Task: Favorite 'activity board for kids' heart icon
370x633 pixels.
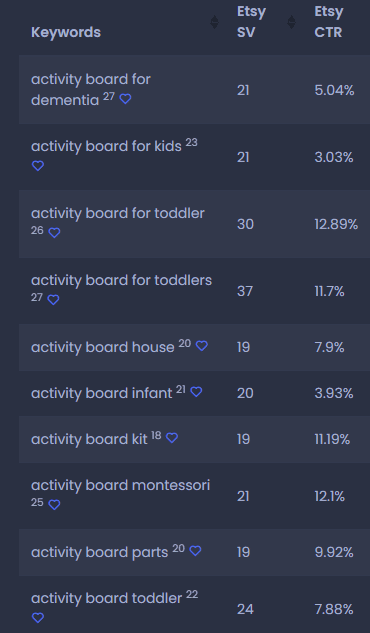Action: coord(38,166)
